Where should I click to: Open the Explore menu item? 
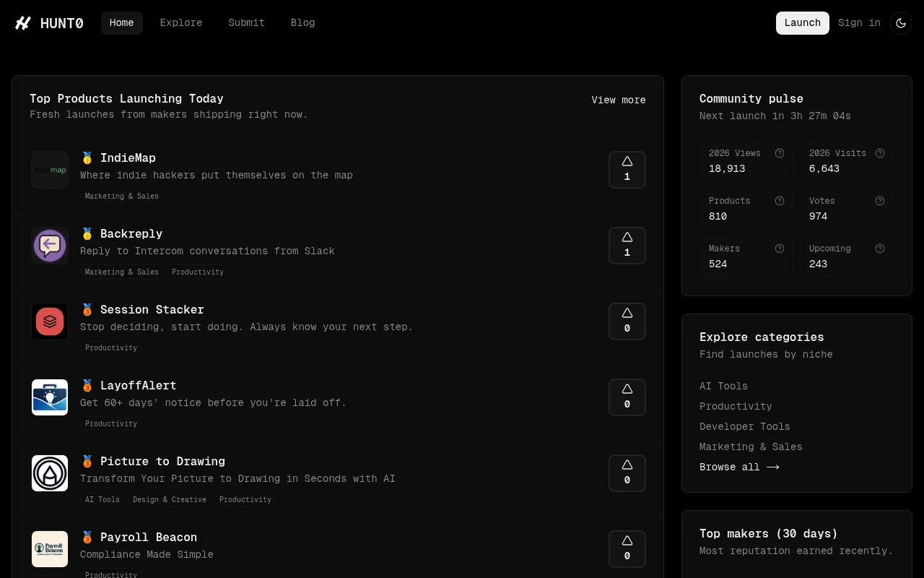[x=181, y=22]
